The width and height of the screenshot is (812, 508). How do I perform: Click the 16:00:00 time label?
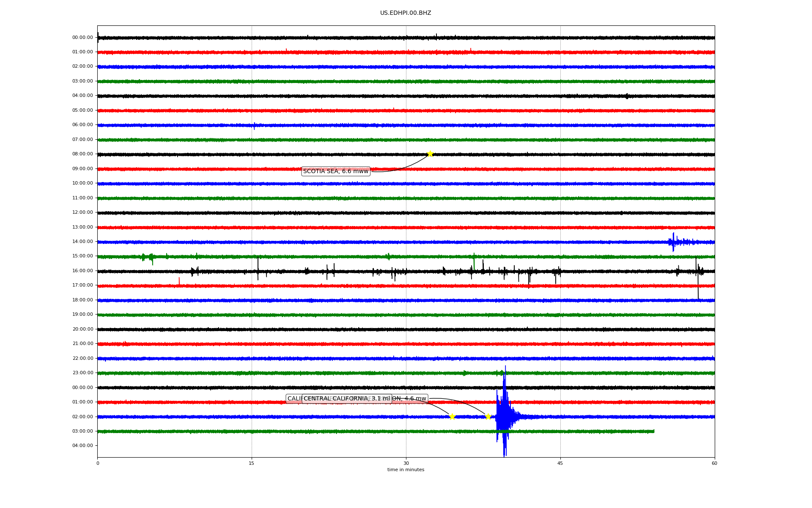(x=82, y=271)
